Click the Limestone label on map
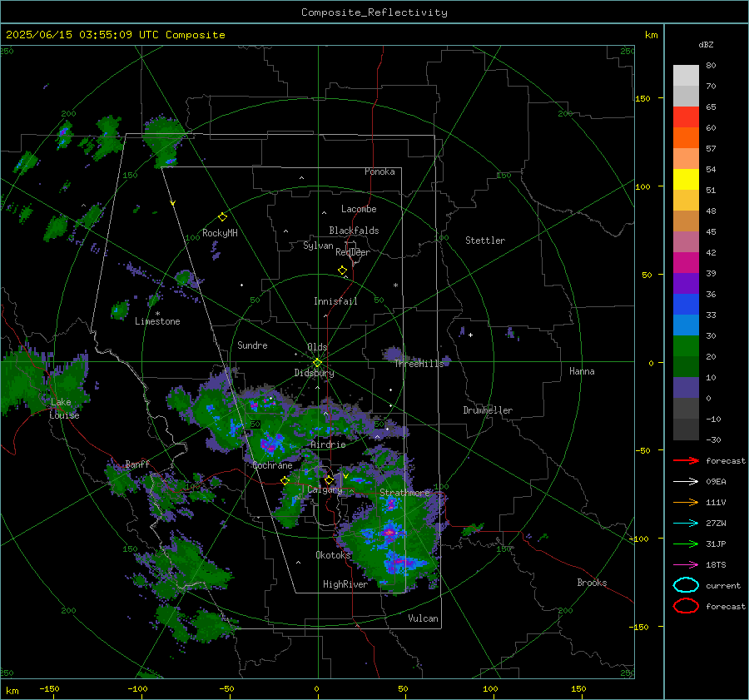Image resolution: width=749 pixels, height=700 pixels. [x=157, y=321]
